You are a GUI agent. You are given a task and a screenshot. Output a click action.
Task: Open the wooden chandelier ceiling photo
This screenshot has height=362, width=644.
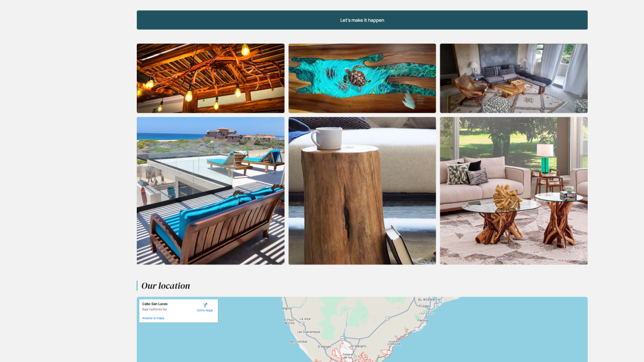(x=210, y=78)
